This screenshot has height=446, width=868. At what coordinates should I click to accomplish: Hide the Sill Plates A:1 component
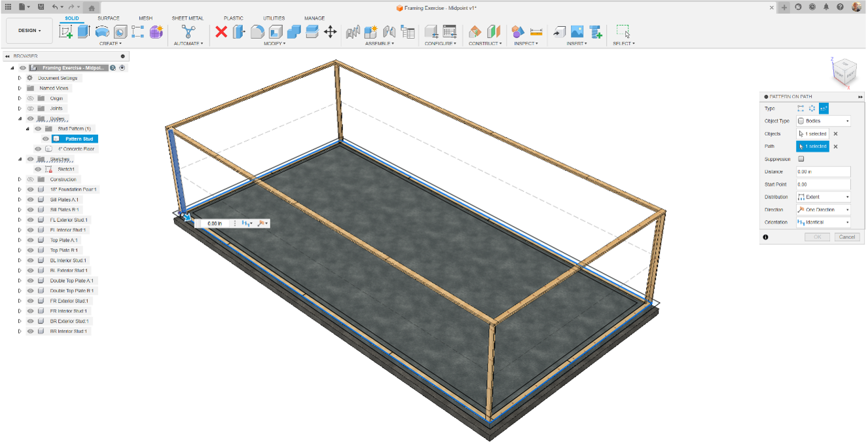30,200
